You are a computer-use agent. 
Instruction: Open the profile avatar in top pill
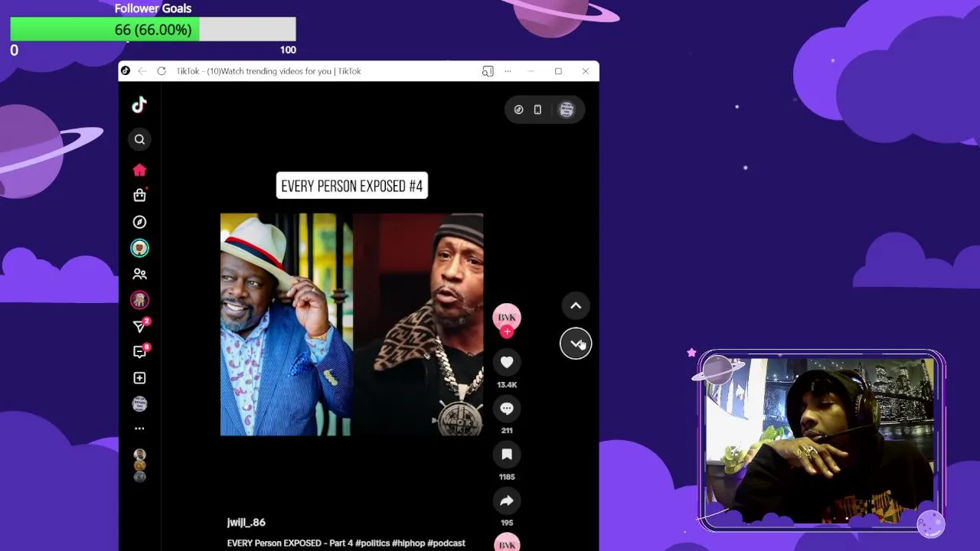pos(567,109)
